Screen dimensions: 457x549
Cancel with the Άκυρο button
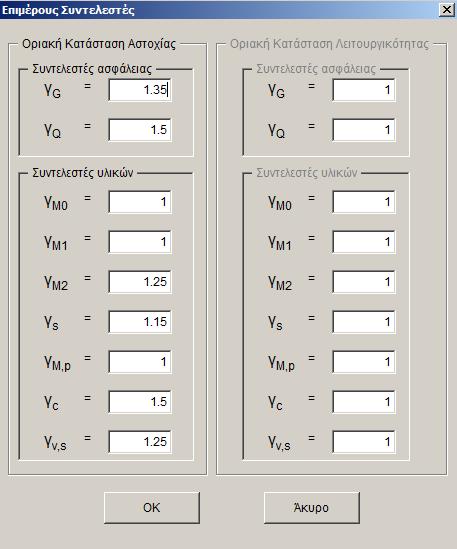tap(312, 508)
